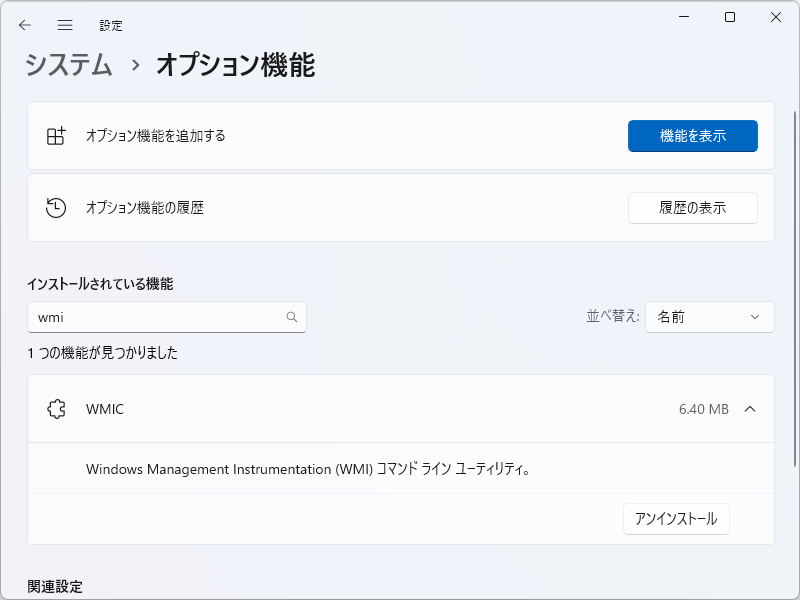
Task: Click 履歴の表示 to show history
Action: coord(692,207)
